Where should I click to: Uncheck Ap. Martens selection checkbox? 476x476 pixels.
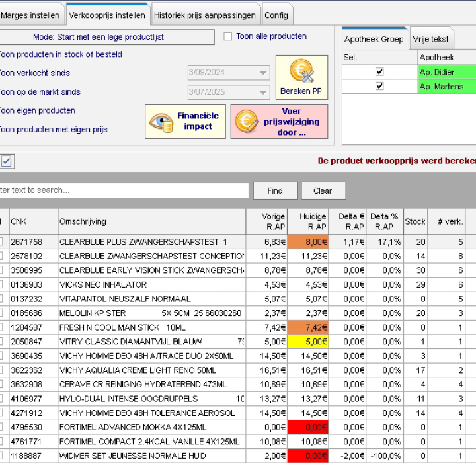pyautogui.click(x=379, y=86)
